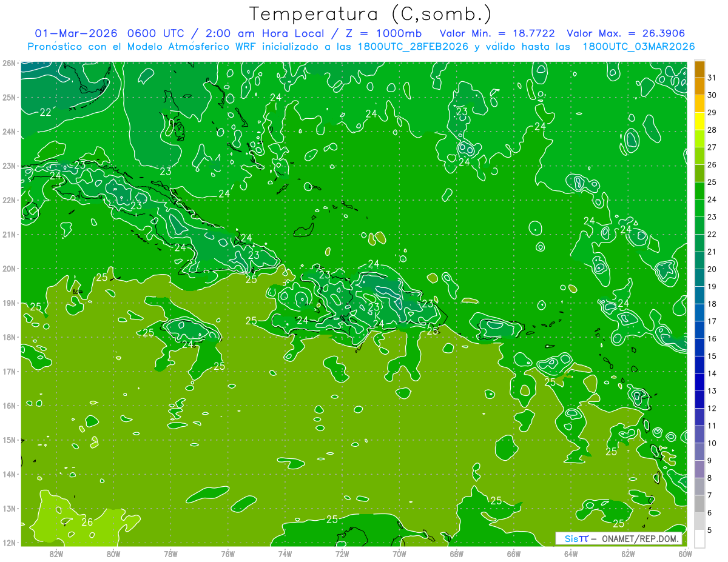Click the color bar label '20'
The height and width of the screenshot is (562, 728).
pos(712,269)
